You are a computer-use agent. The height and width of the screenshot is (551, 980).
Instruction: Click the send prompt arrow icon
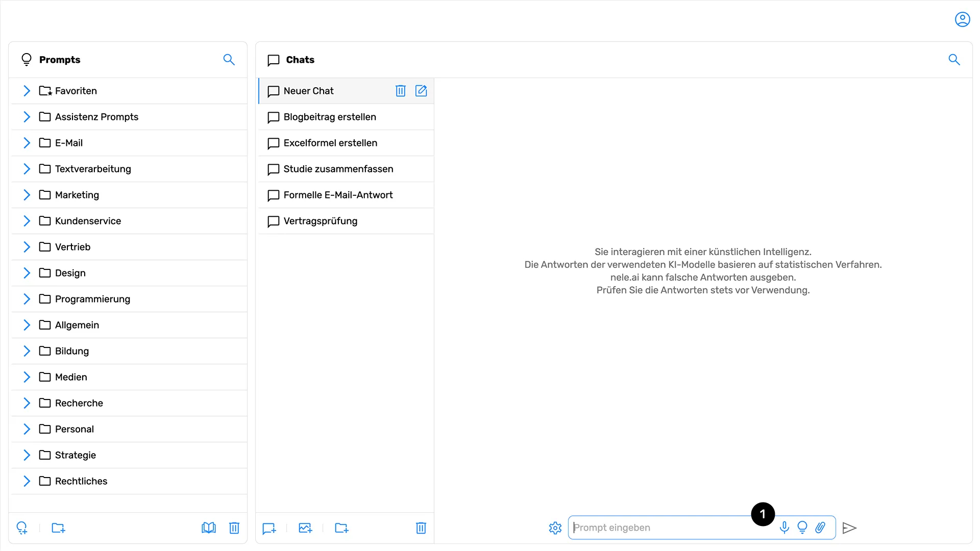coord(849,528)
